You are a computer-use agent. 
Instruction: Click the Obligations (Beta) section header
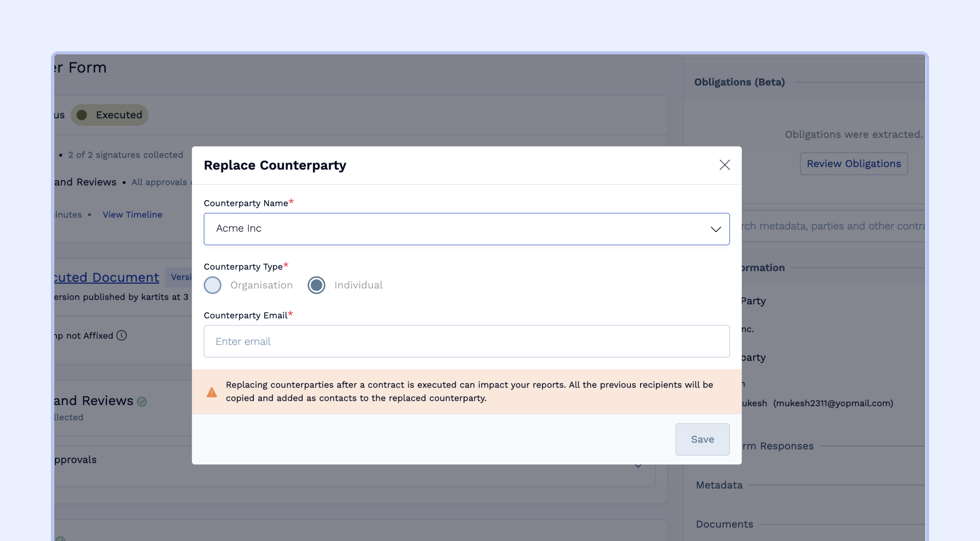point(739,82)
